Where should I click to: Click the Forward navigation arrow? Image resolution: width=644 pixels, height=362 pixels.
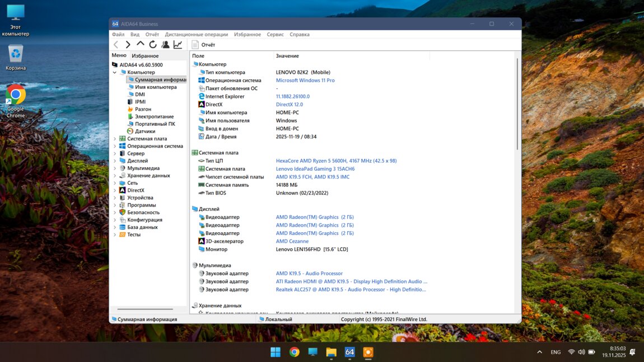coord(128,45)
